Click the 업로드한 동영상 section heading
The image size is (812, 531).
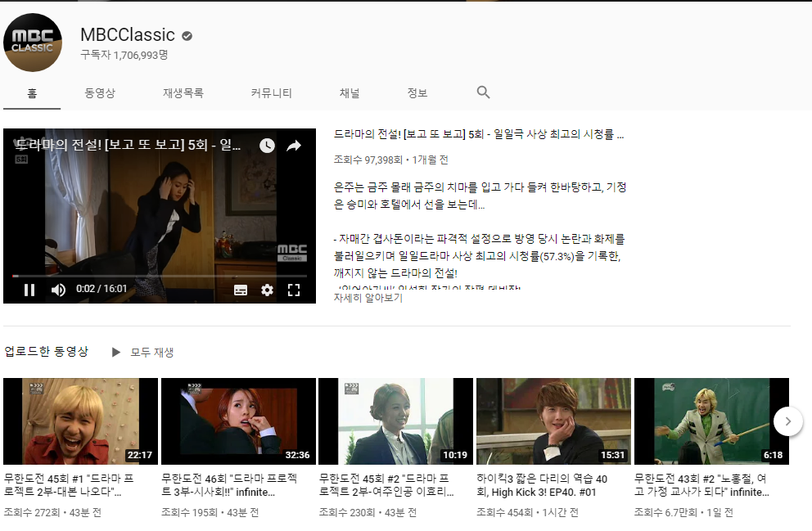pos(46,352)
